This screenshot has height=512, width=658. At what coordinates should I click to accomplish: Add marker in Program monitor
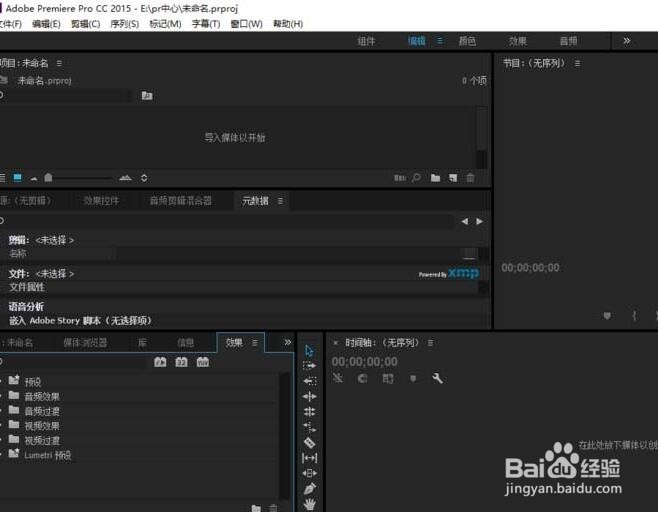tap(607, 316)
